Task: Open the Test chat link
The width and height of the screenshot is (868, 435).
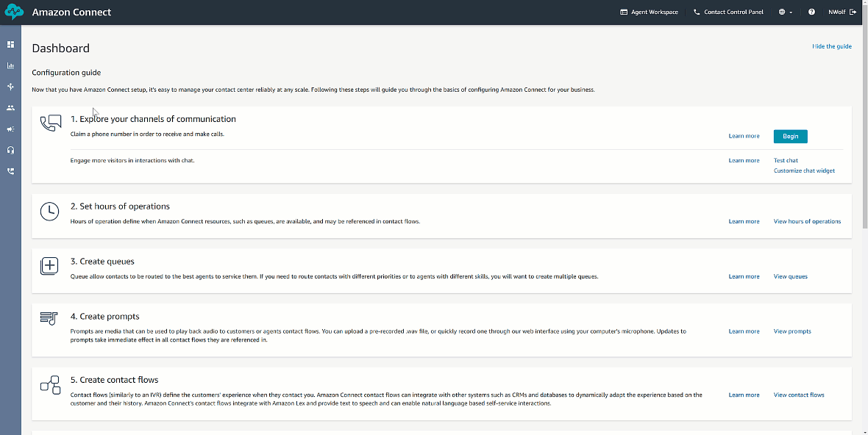Action: coord(786,160)
